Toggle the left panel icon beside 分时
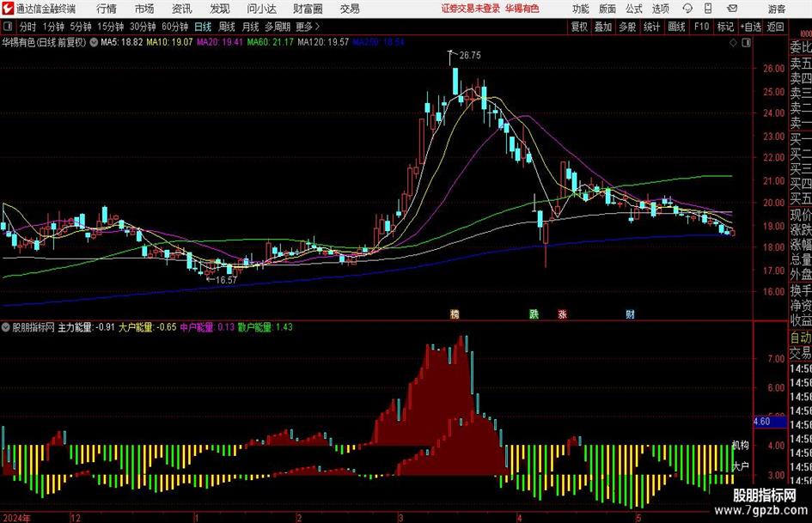The width and height of the screenshot is (812, 523). pos(8,27)
